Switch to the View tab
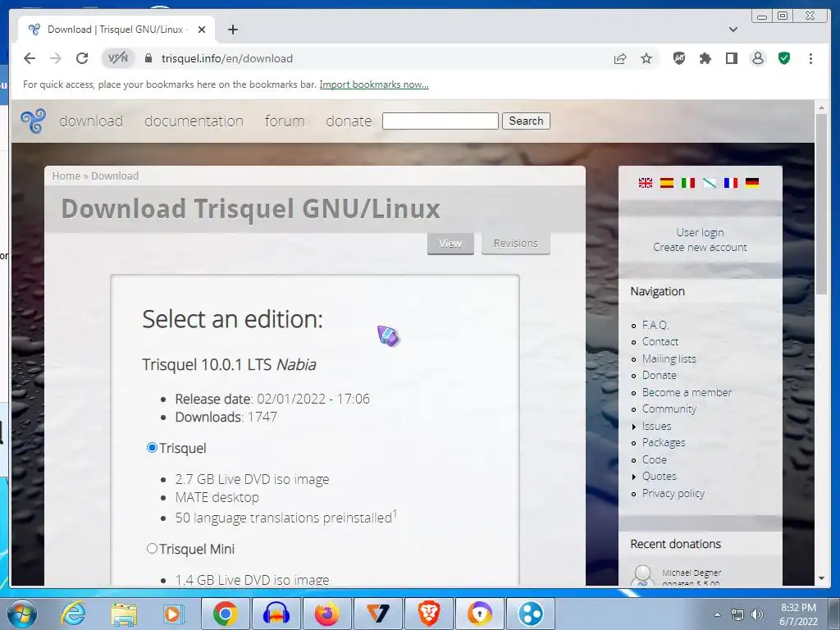Screen dimensions: 840x630 (x=450, y=243)
